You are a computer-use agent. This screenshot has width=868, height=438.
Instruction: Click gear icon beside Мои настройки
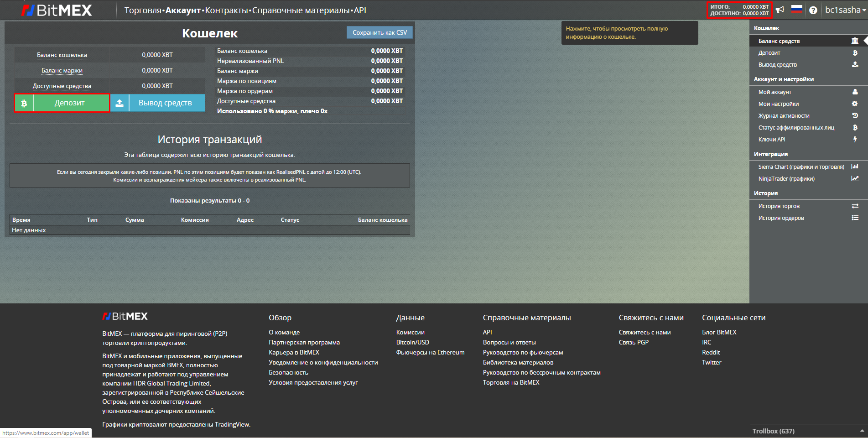pyautogui.click(x=855, y=104)
